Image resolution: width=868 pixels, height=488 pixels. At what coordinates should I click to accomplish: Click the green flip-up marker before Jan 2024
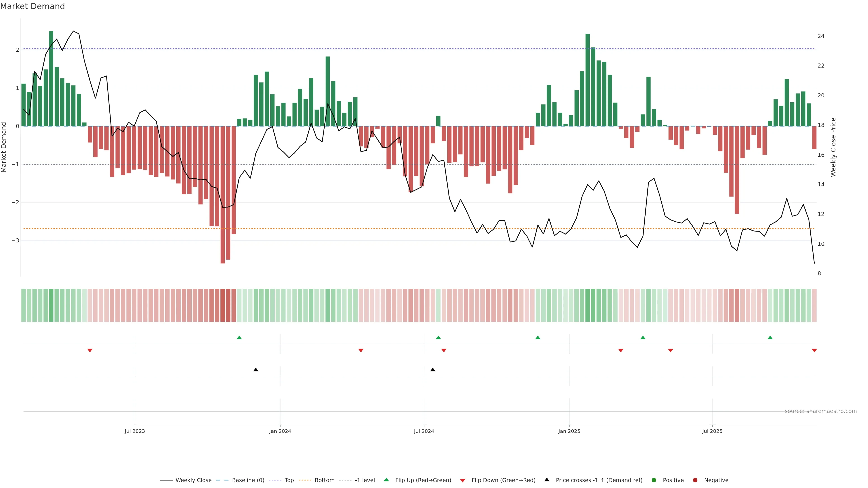pyautogui.click(x=239, y=338)
